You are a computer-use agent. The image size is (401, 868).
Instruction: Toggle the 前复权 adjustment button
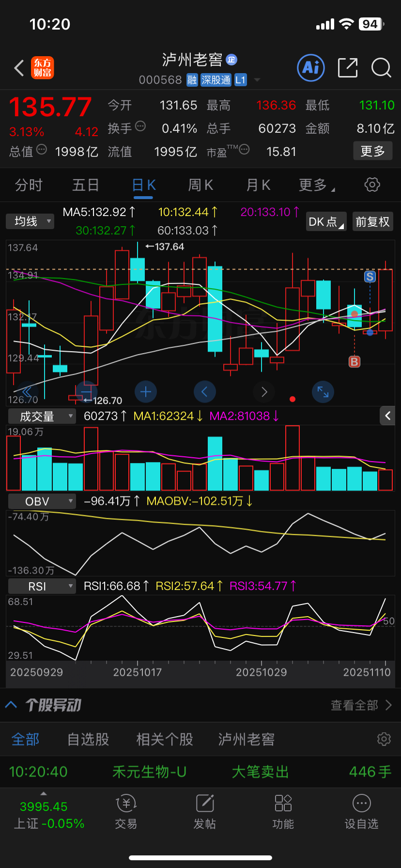[372, 221]
